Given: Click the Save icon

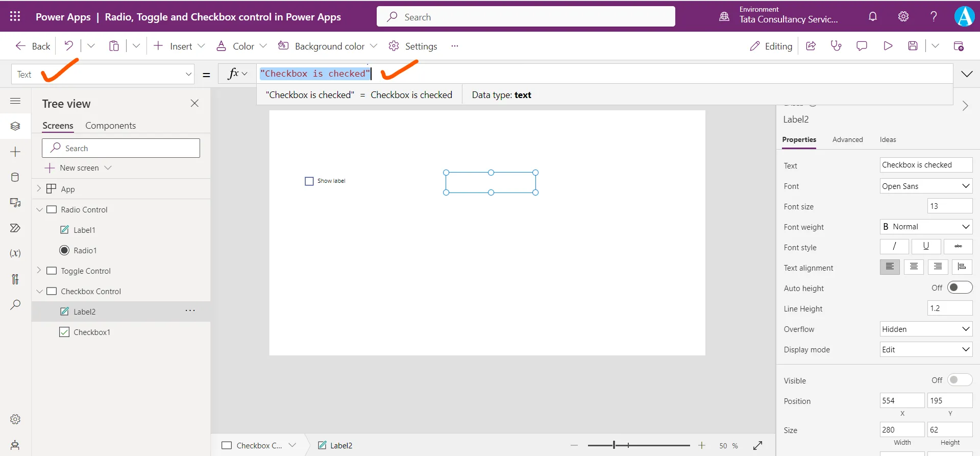Looking at the screenshot, I should point(913,46).
